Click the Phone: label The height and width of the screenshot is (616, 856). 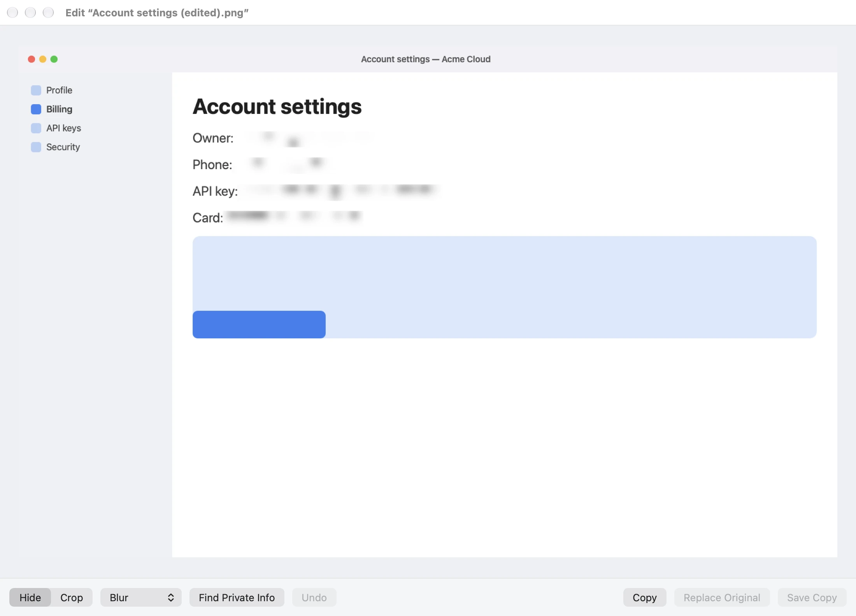point(212,165)
